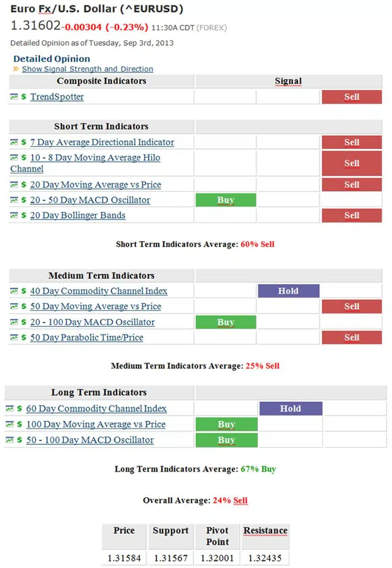The width and height of the screenshot is (392, 568).
Task: Open the Show Signal Strength and Direction link
Action: pyautogui.click(x=87, y=69)
